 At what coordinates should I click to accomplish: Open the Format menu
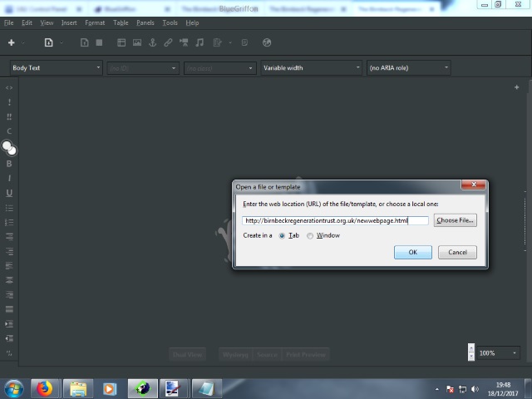(95, 22)
